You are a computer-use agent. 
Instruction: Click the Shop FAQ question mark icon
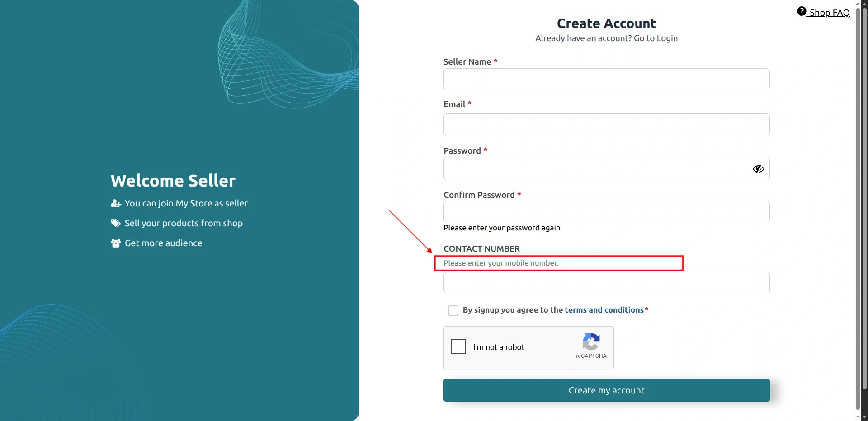coord(802,11)
